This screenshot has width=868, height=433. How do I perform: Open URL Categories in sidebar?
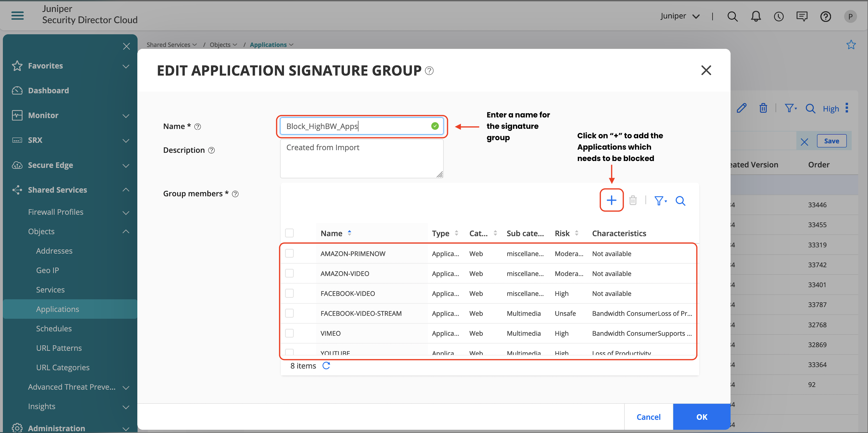coord(63,367)
